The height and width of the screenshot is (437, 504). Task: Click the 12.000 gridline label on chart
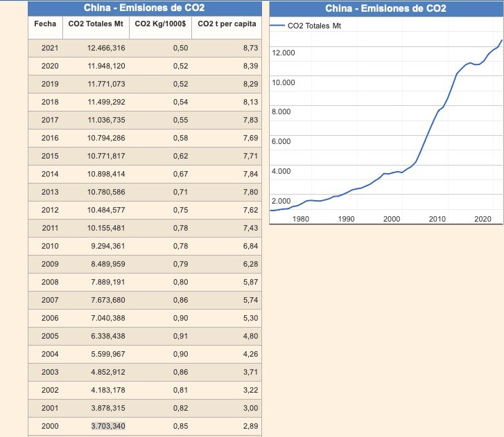(x=284, y=53)
